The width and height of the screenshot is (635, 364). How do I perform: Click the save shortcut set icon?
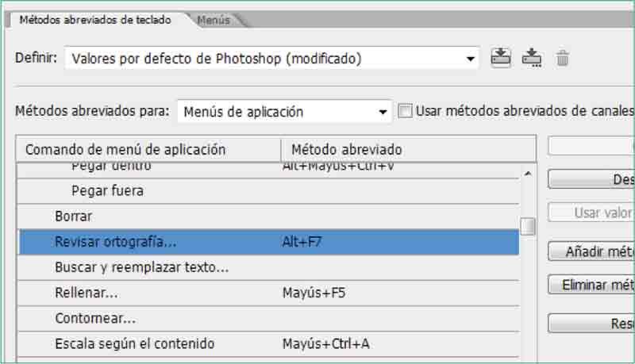(501, 58)
